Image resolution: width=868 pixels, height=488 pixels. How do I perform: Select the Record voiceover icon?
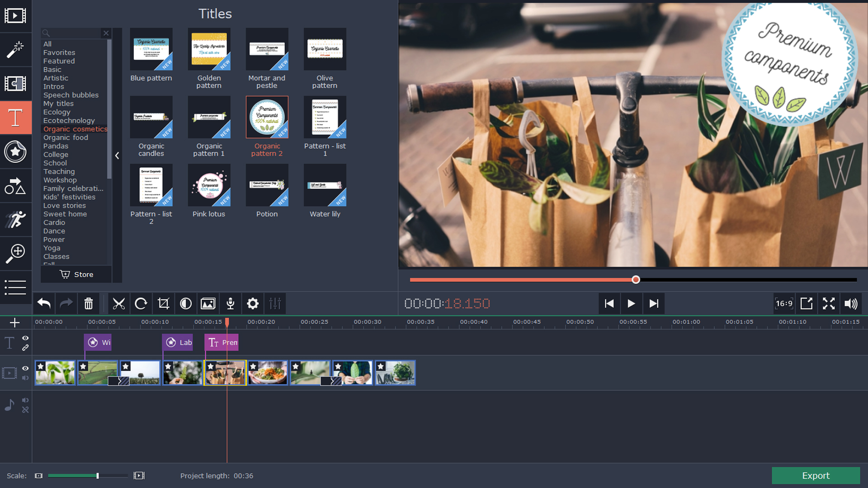[231, 304]
